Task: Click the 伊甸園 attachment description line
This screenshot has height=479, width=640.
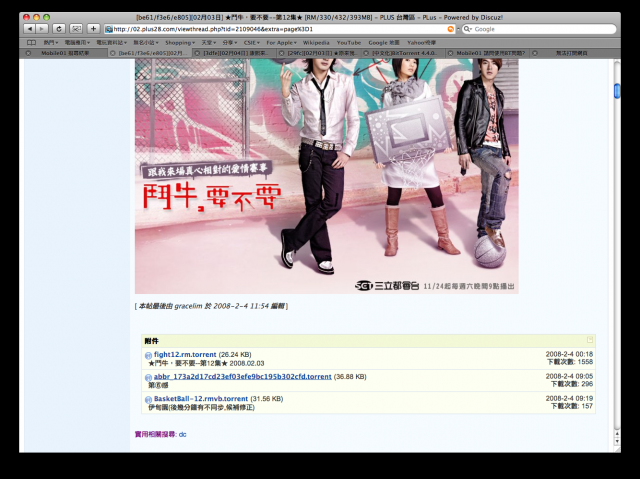Action: (201, 407)
